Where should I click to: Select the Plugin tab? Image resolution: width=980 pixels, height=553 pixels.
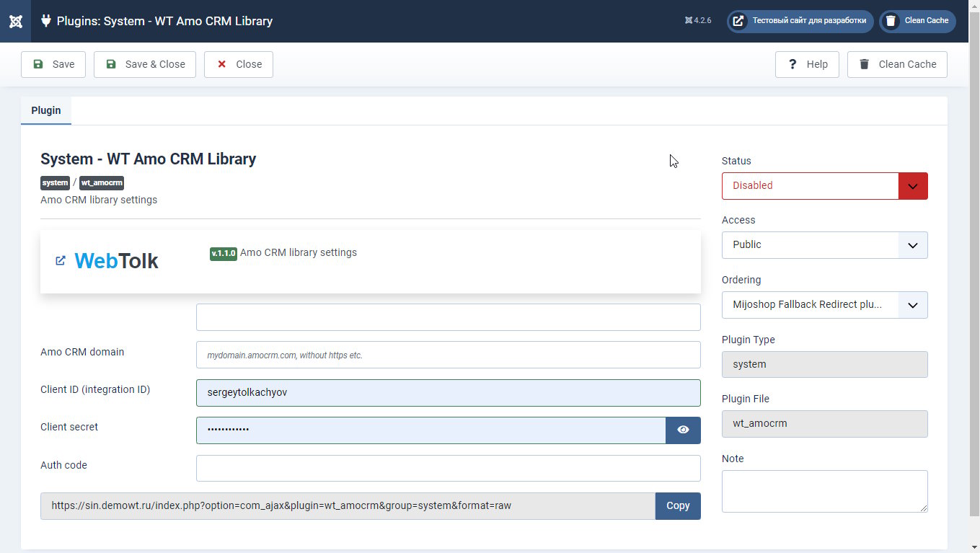(46, 111)
